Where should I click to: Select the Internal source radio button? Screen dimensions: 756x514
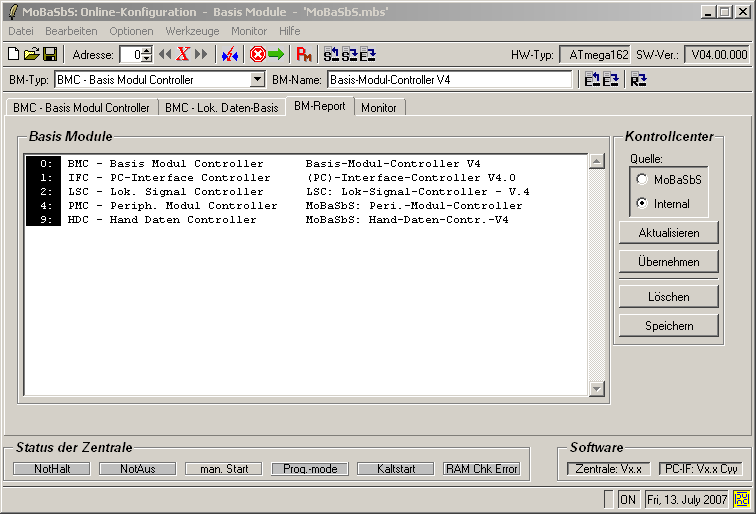coord(642,203)
